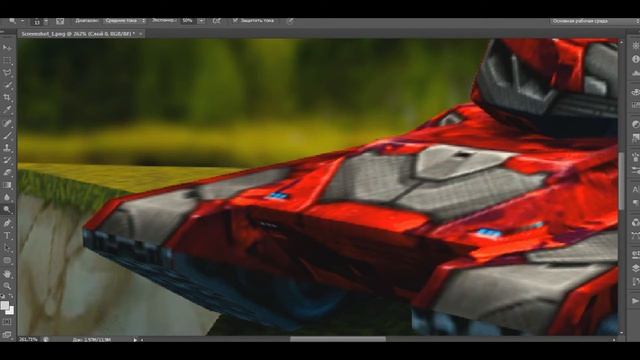Select the Crop tool
Viewport: 640px width, 360px height.
(7, 97)
